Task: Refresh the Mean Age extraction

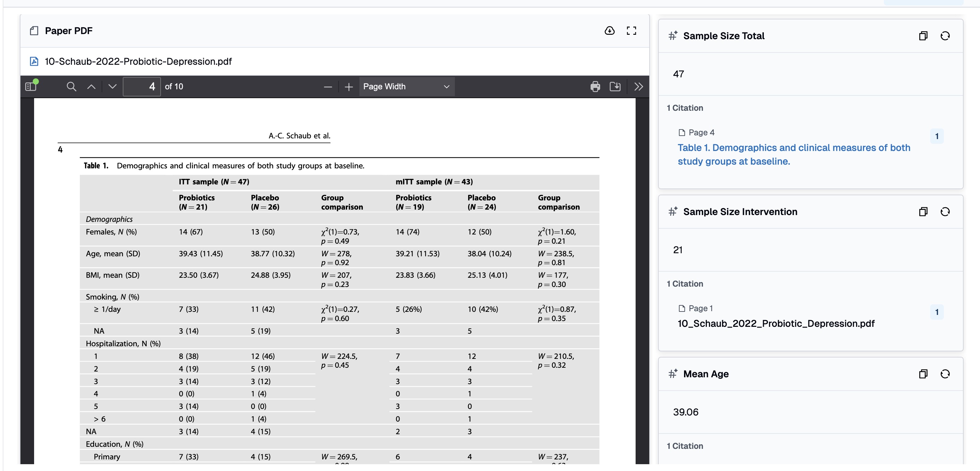Action: point(945,374)
